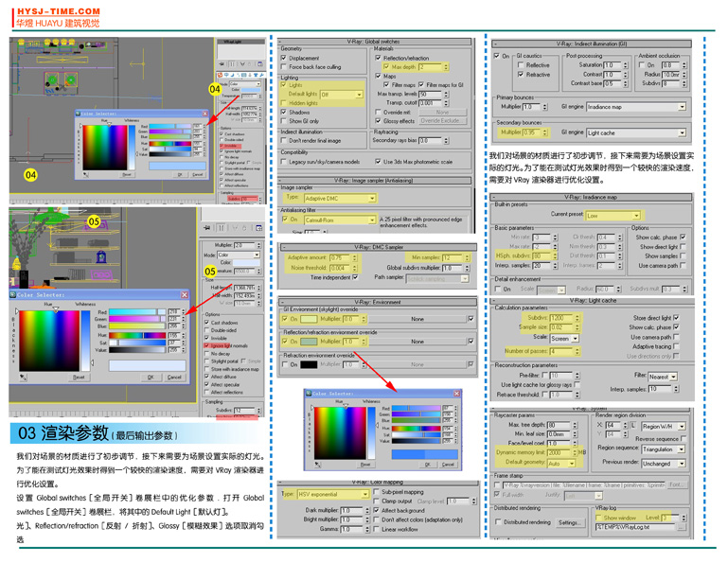The width and height of the screenshot is (728, 563).
Task: Click the black Refraction environment color swatch
Action: click(x=309, y=364)
